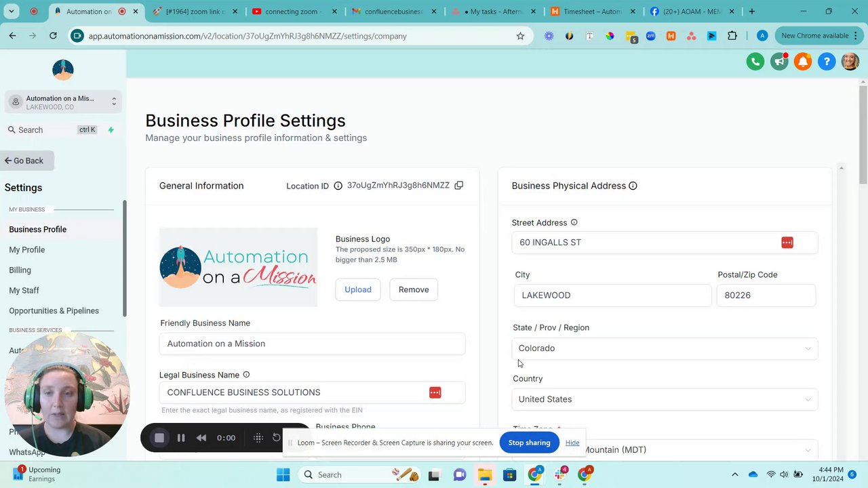Click the info icon beside Legal Business Name
The image size is (868, 488).
point(246,375)
